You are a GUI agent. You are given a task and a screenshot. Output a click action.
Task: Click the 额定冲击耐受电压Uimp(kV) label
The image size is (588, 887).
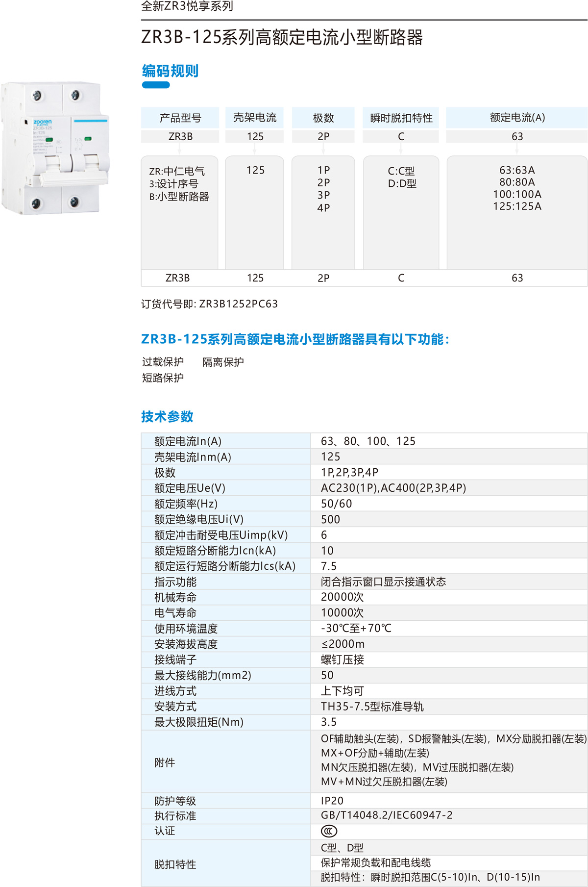221,535
